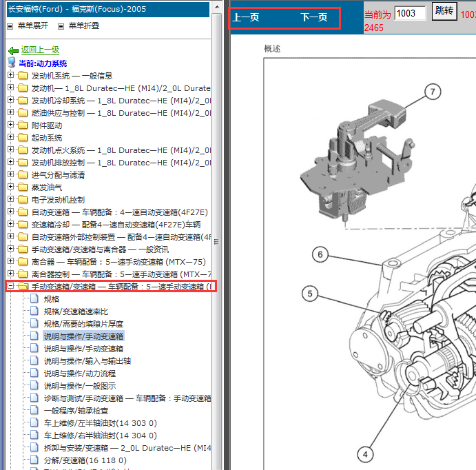Open 诊断与测试/手动变速箱 item
Image resolution: width=476 pixels, height=470 pixels.
click(x=127, y=398)
